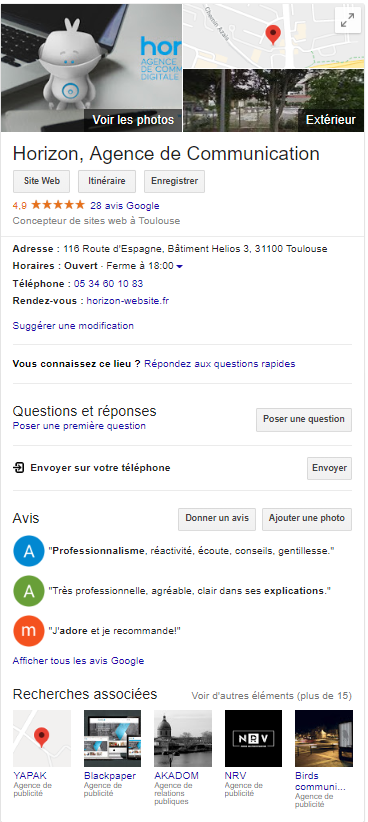
Task: Call phone number 05 34 60 10 83
Action: pos(109,284)
